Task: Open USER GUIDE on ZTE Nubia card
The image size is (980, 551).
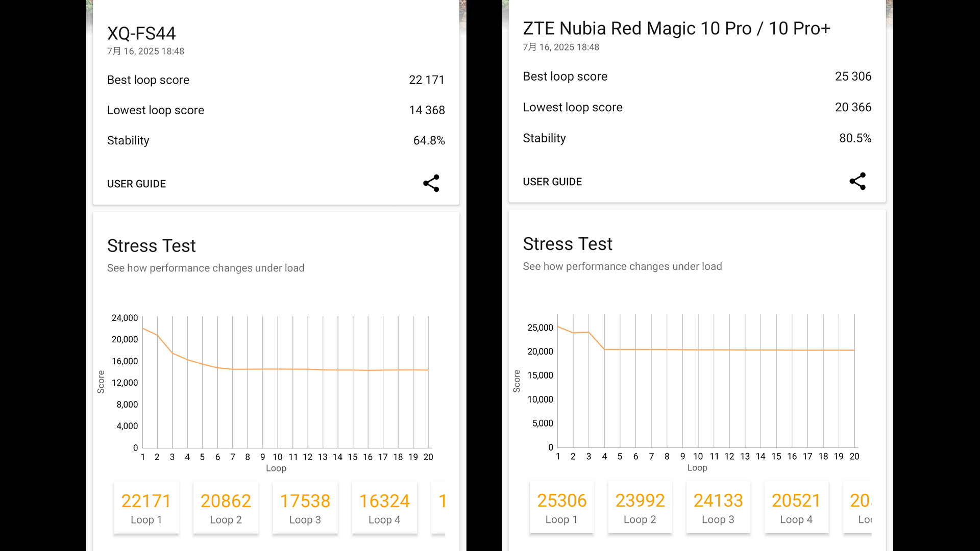Action: (552, 182)
